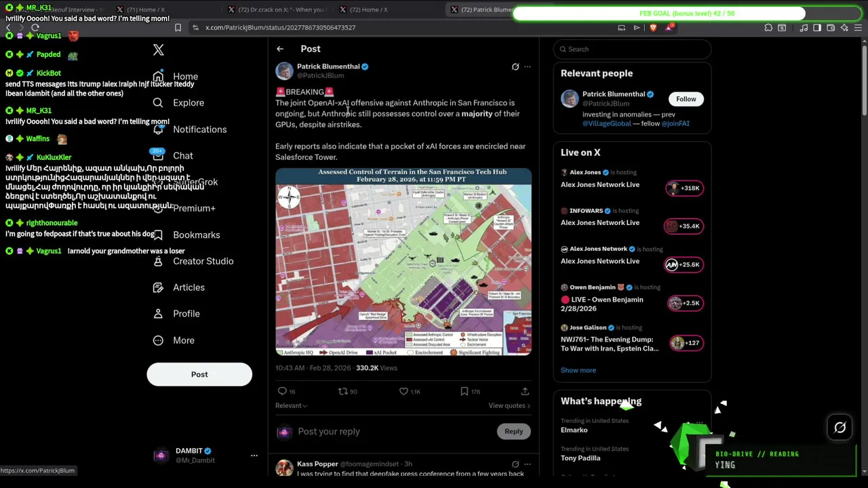Click the send/share arrow icon in the address bar
The height and width of the screenshot is (488, 868).
click(x=636, y=28)
